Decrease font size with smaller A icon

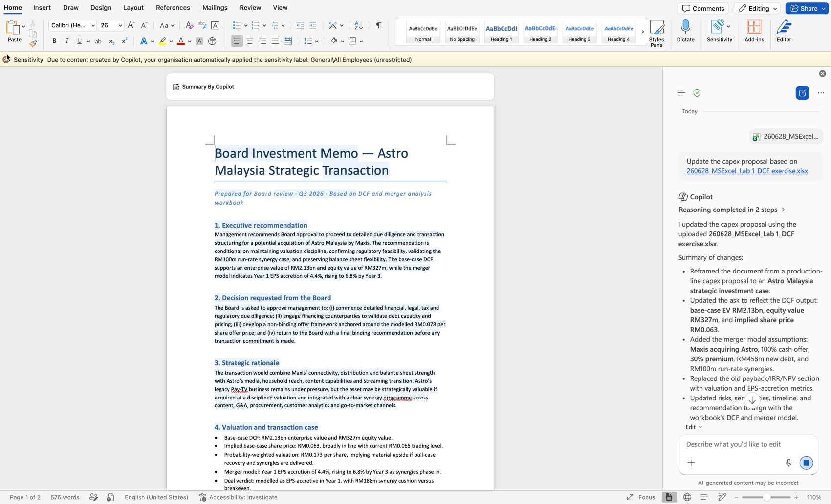[144, 25]
